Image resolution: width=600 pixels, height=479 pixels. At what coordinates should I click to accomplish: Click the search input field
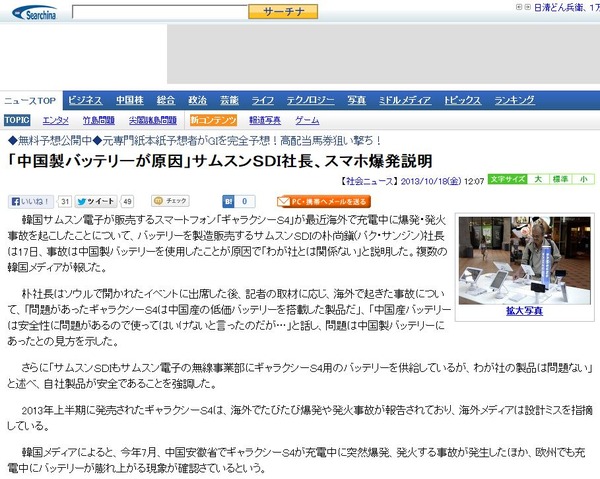click(160, 12)
